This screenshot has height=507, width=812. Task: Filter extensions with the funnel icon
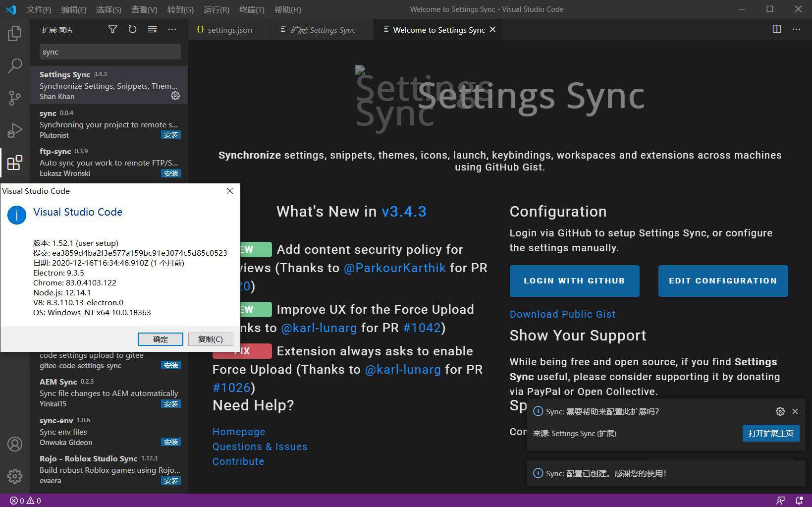[x=113, y=30]
